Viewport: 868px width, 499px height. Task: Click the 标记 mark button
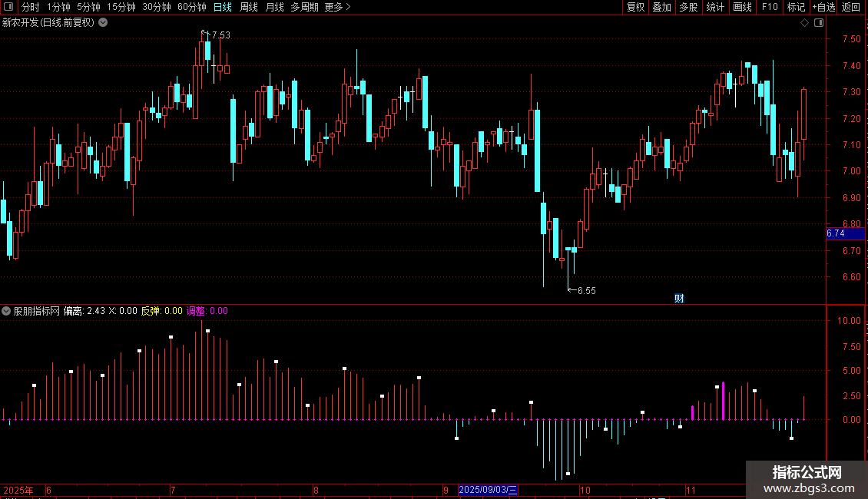[x=796, y=7]
